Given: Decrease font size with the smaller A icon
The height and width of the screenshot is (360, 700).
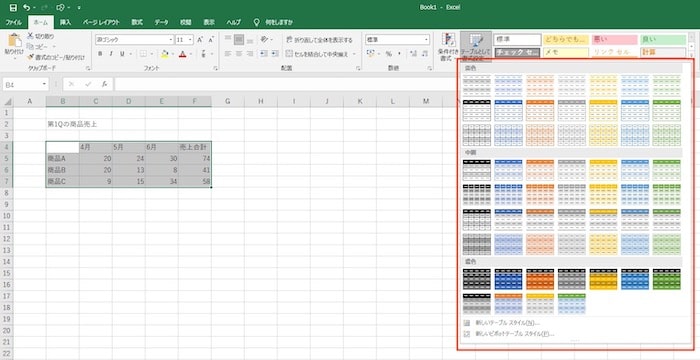Looking at the screenshot, I should point(211,40).
